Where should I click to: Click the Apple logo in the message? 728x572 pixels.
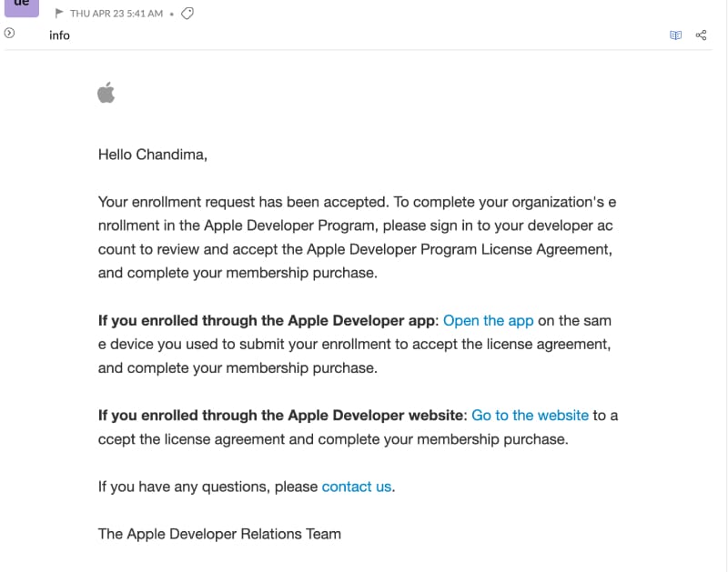pos(106,92)
